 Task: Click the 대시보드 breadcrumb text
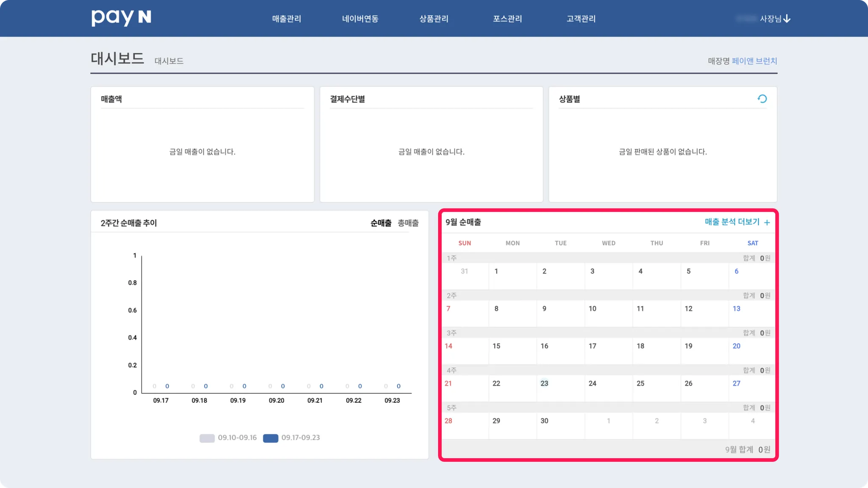coord(169,61)
